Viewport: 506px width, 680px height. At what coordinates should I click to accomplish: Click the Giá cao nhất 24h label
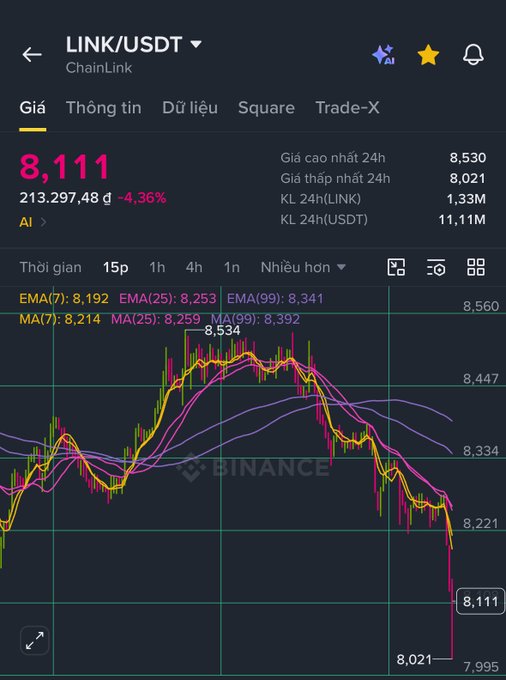click(x=333, y=157)
